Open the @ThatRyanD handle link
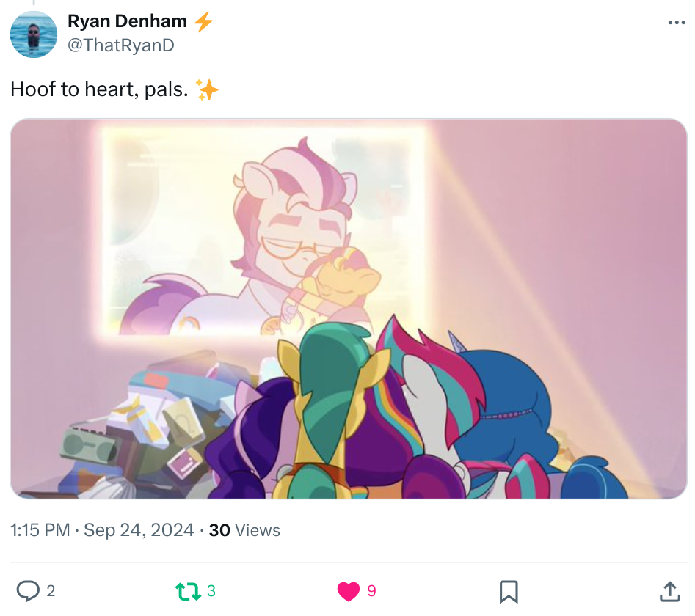This screenshot has width=695, height=616. pos(121,45)
